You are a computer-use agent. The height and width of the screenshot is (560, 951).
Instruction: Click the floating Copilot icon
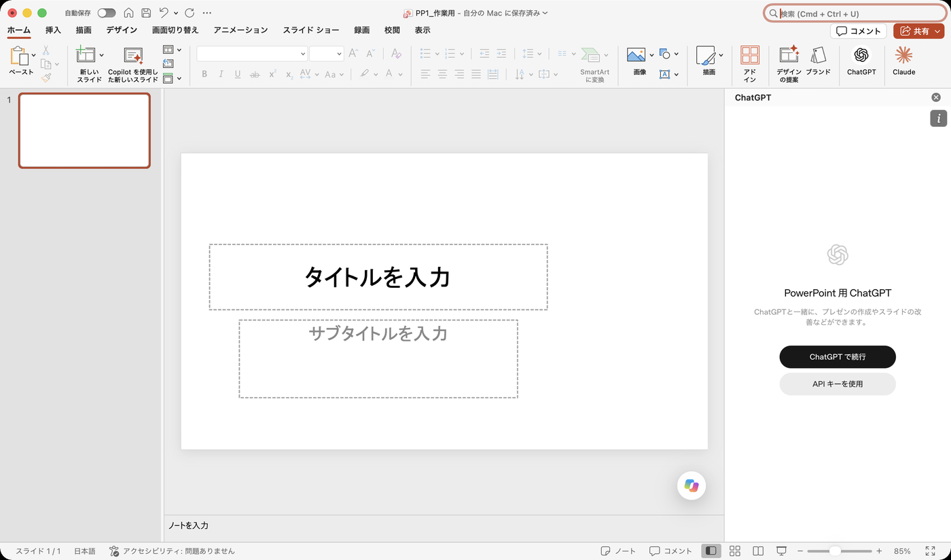[x=692, y=485]
